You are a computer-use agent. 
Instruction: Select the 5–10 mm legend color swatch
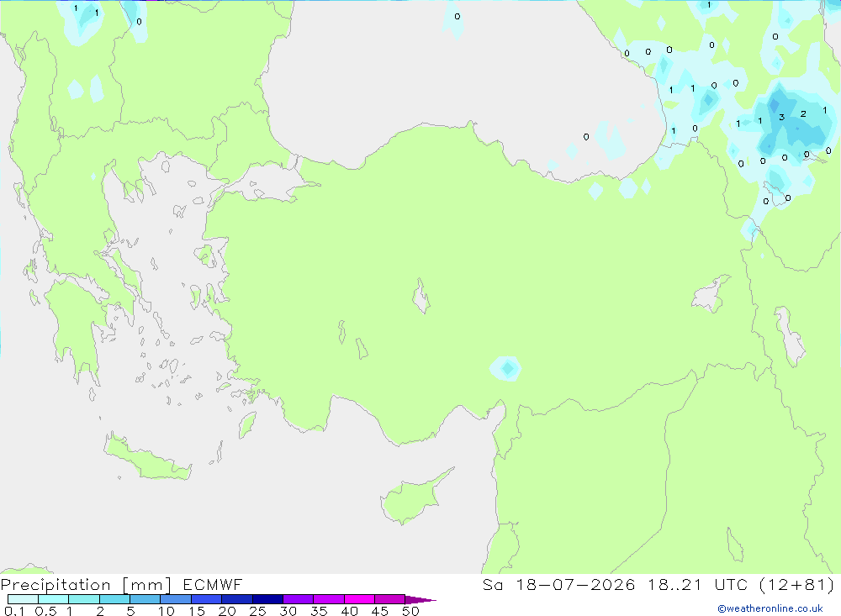click(x=145, y=599)
